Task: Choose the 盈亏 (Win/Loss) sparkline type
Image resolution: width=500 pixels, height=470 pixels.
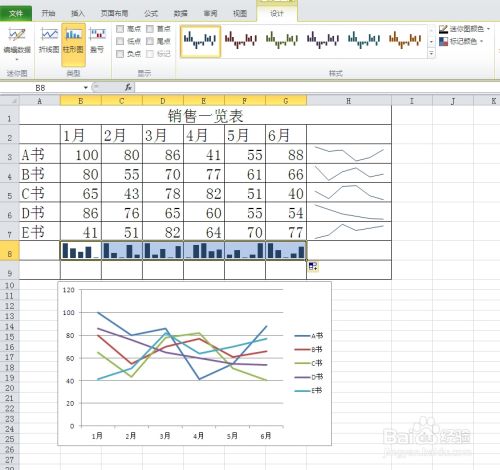Action: (97, 40)
